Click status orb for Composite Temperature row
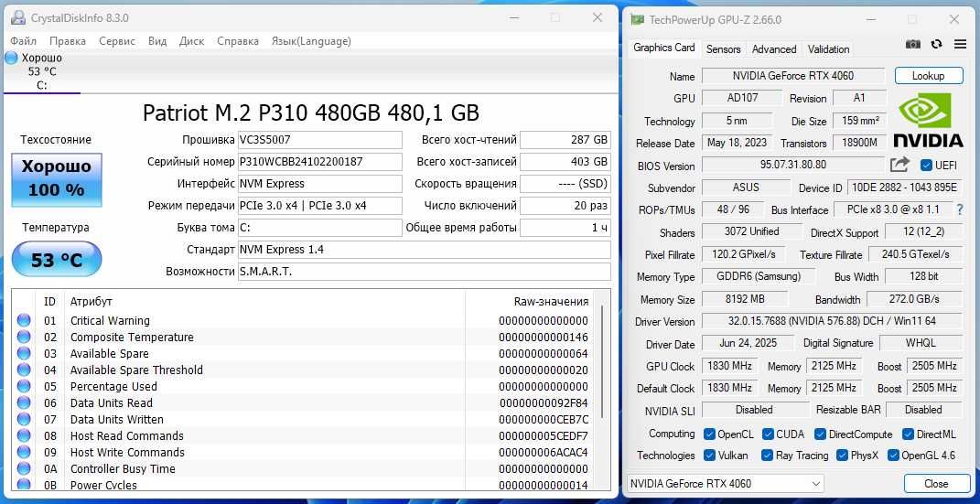The image size is (980, 504). coord(24,338)
